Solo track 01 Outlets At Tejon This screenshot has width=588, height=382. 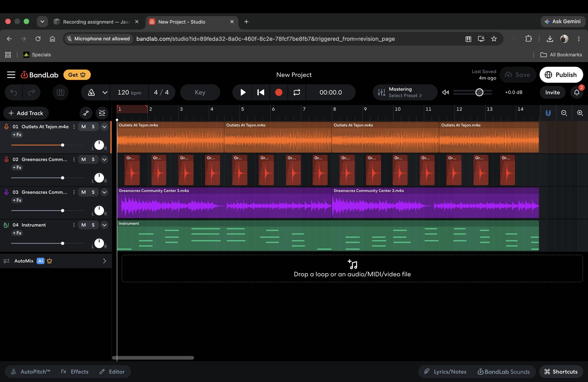point(93,127)
